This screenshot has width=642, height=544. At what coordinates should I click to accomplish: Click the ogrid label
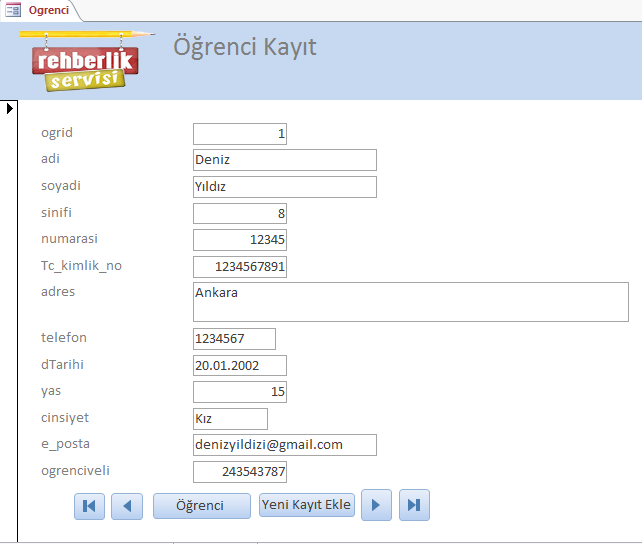[x=57, y=133]
